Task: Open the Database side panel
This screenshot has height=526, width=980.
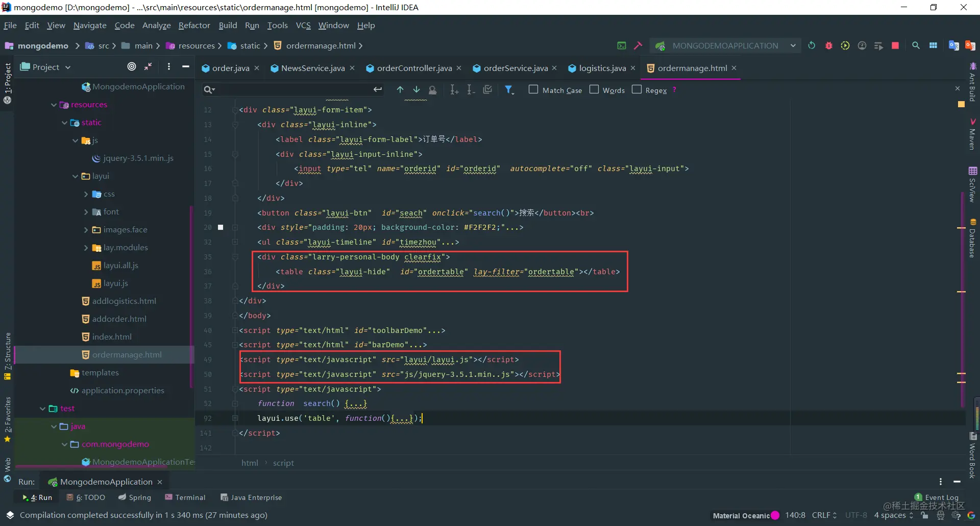Action: pyautogui.click(x=973, y=238)
